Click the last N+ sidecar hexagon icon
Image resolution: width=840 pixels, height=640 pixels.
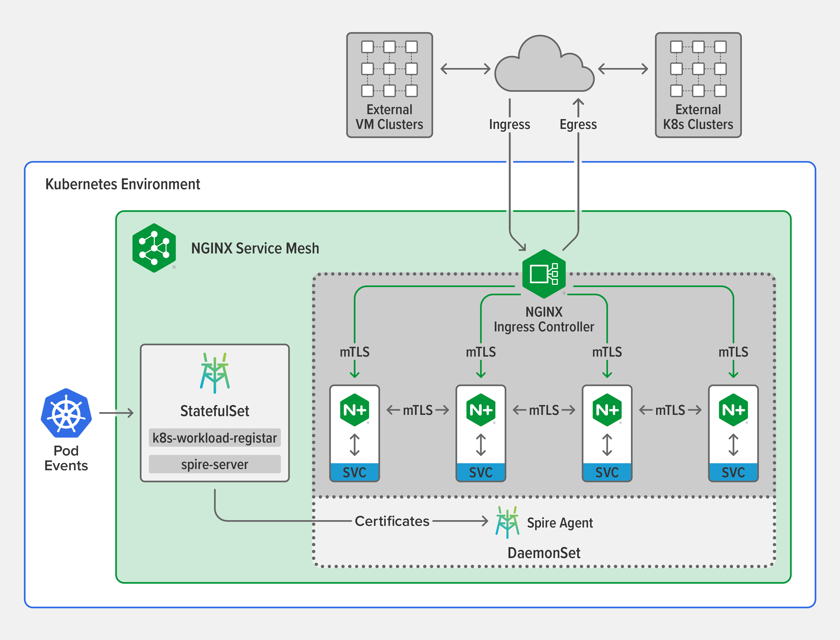pos(733,409)
